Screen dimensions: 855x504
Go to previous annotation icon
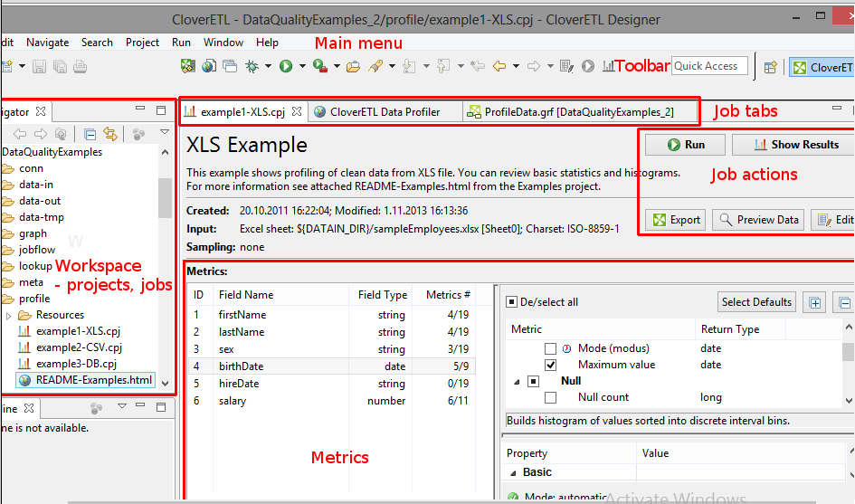click(443, 66)
